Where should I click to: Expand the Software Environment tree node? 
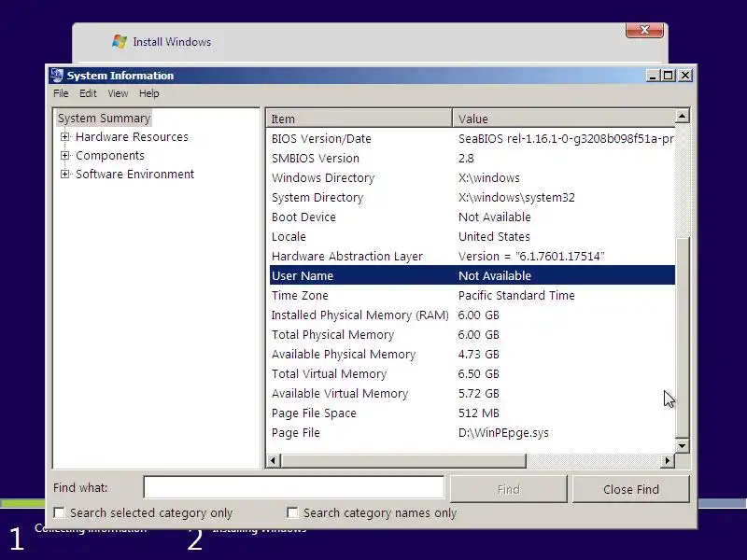click(x=64, y=174)
